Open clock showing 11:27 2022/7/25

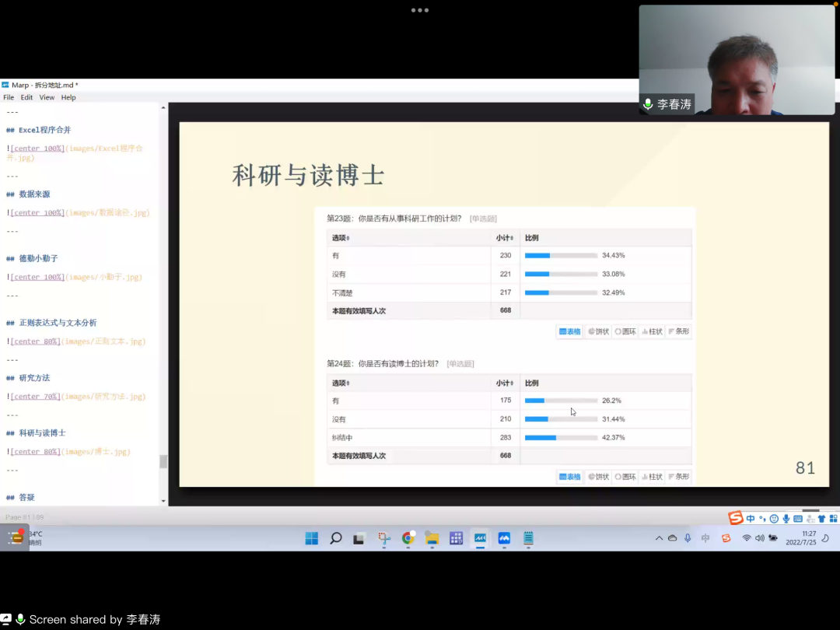(x=801, y=538)
